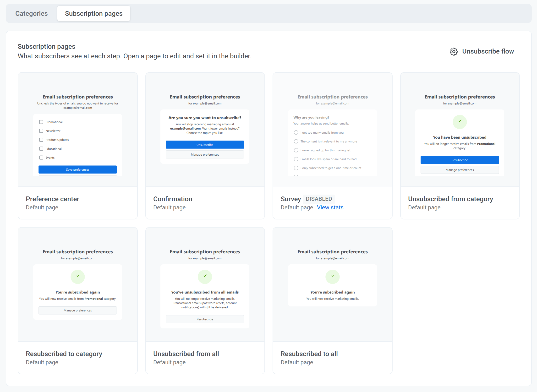Viewport: 537px width, 392px height.
Task: Click the 'Why are you leaving?' heading
Action: pyautogui.click(x=311, y=117)
